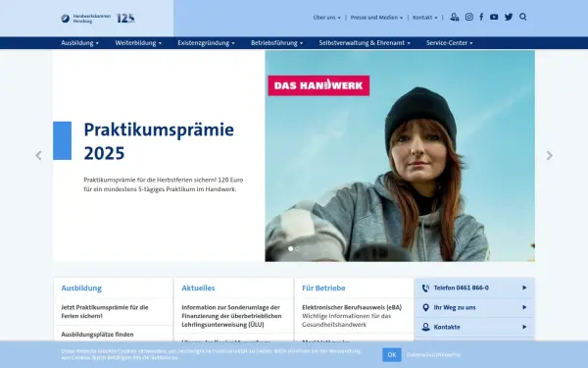Click the hero image of woman in beanie
Screen dimensions: 588x368
click(400, 156)
